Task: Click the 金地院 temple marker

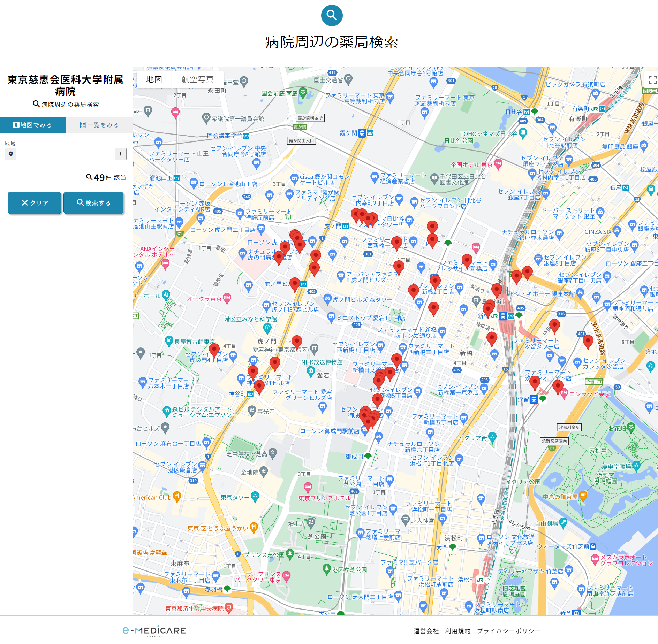Action: pyautogui.click(x=264, y=472)
